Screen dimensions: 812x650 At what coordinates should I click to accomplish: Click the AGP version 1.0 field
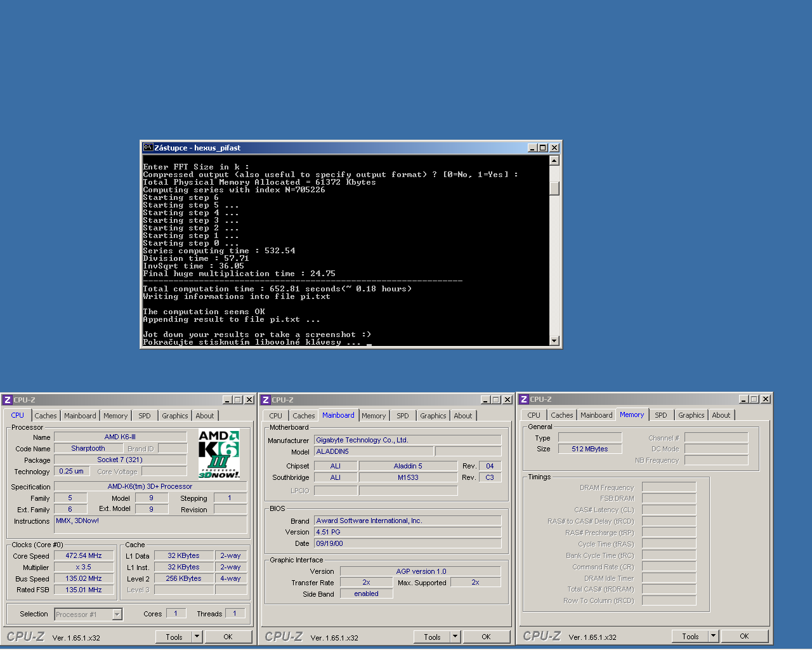(x=421, y=571)
